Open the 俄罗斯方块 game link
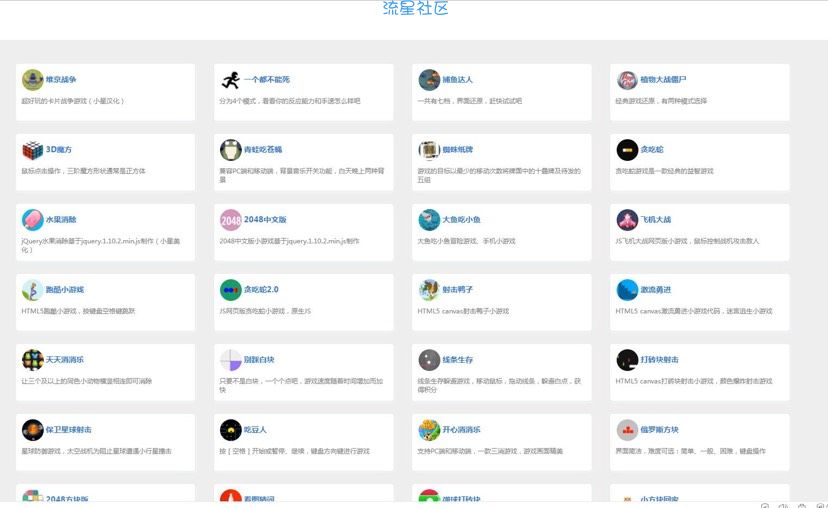This screenshot has height=508, width=828. point(660,430)
